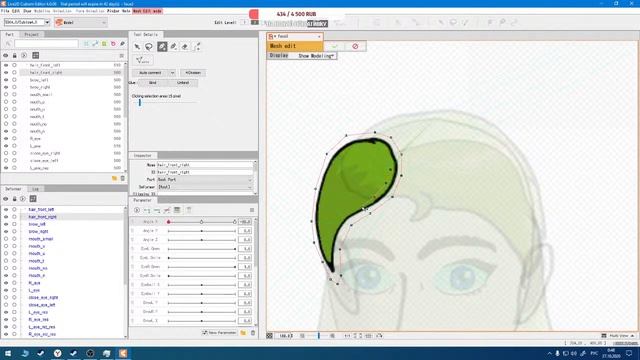Click the New Parameter button
This screenshot has height=360, width=640.
pos(220,333)
